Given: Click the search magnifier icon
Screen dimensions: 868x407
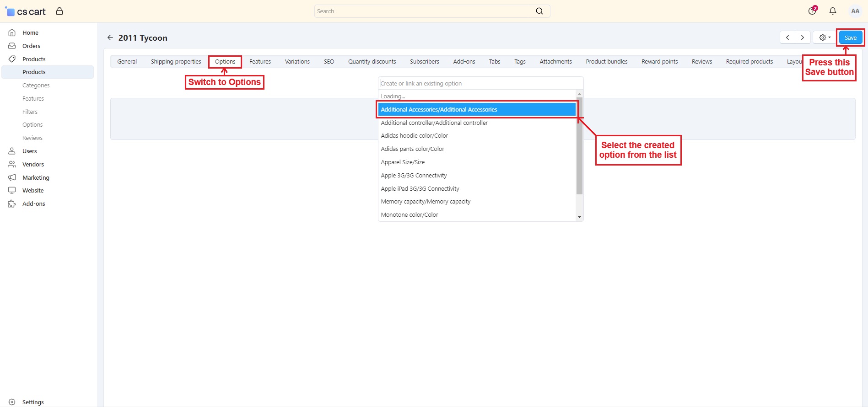Looking at the screenshot, I should 539,11.
